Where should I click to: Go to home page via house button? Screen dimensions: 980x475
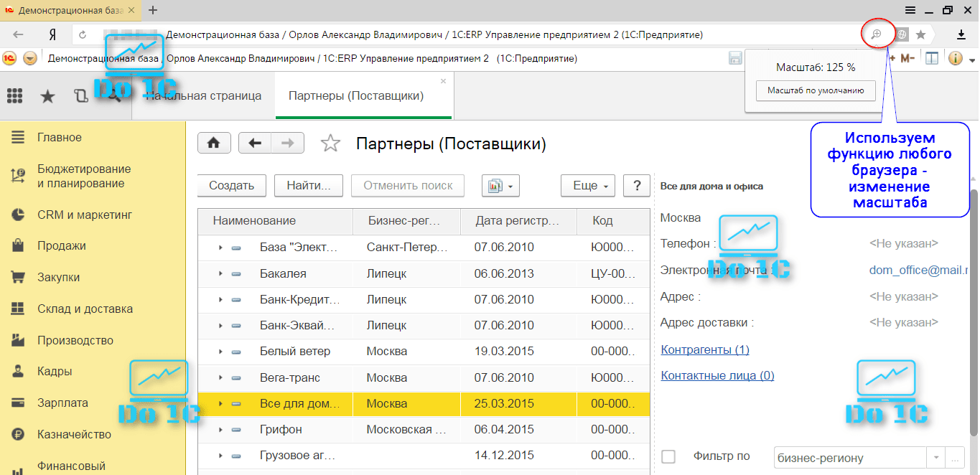click(x=214, y=143)
